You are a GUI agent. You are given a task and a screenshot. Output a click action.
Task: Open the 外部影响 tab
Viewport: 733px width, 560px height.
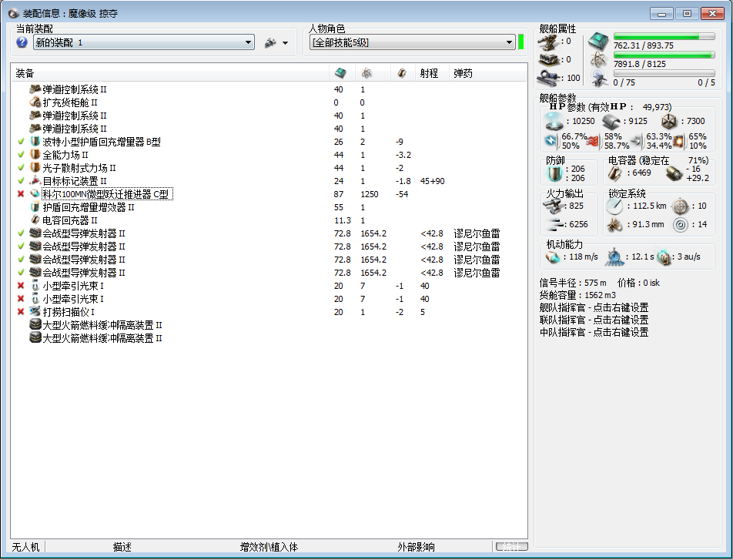[x=416, y=546]
